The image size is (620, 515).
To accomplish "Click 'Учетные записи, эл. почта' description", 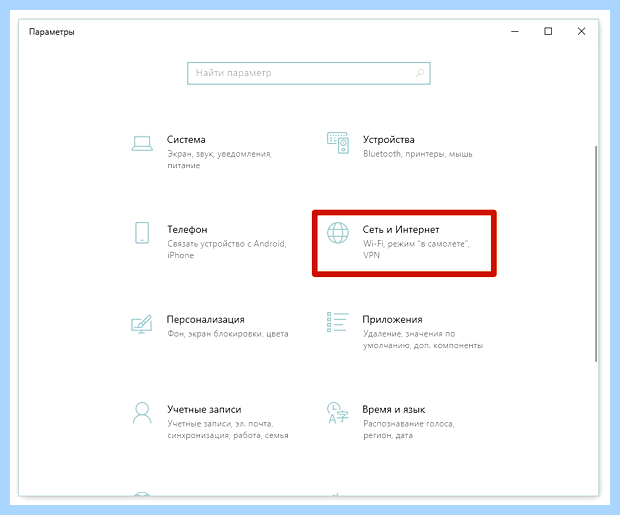I will coord(228,430).
